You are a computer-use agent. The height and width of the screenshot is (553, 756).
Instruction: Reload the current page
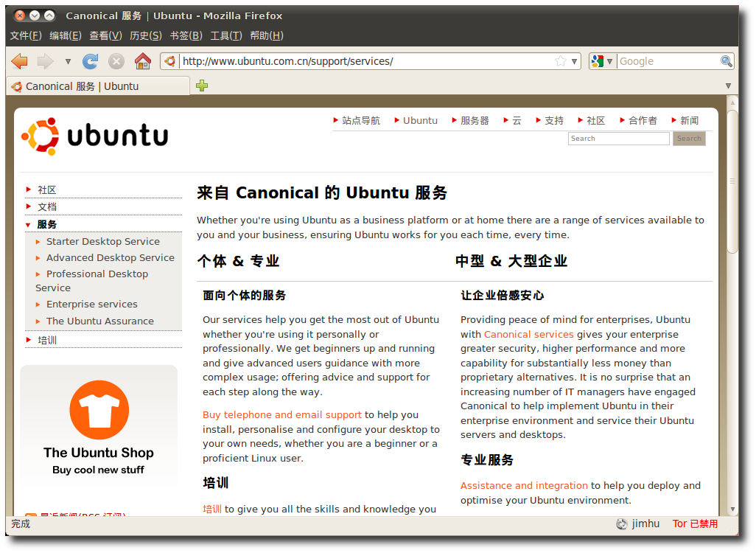90,61
